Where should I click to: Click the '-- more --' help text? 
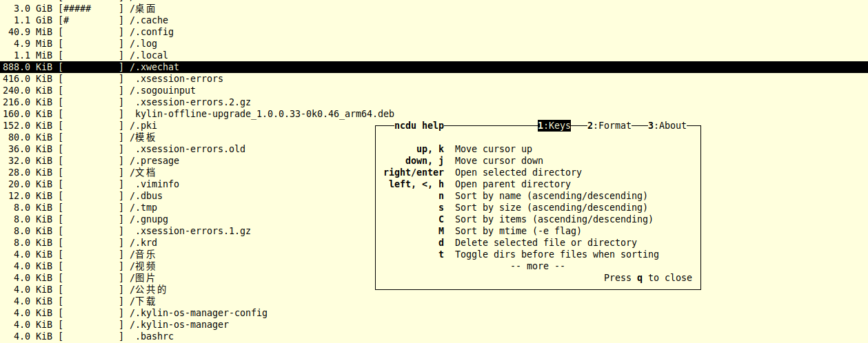(537, 266)
